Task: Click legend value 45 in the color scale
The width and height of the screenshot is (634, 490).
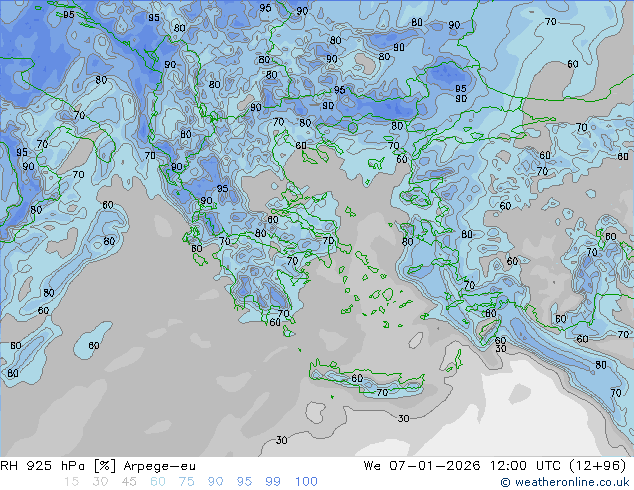Action: coord(129,482)
